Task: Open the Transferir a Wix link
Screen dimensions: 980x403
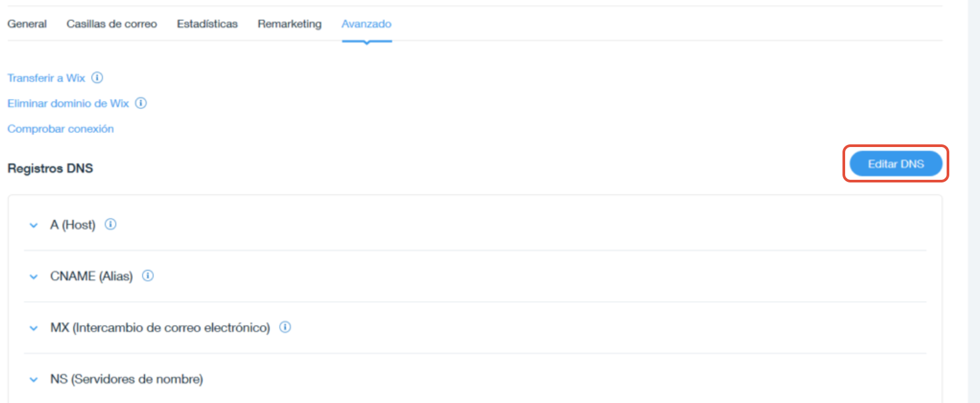Action: coord(46,78)
